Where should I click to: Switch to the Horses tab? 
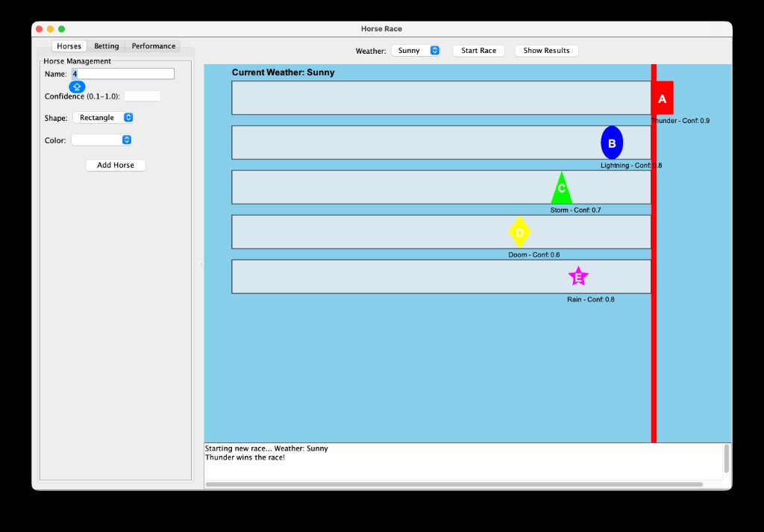[69, 46]
